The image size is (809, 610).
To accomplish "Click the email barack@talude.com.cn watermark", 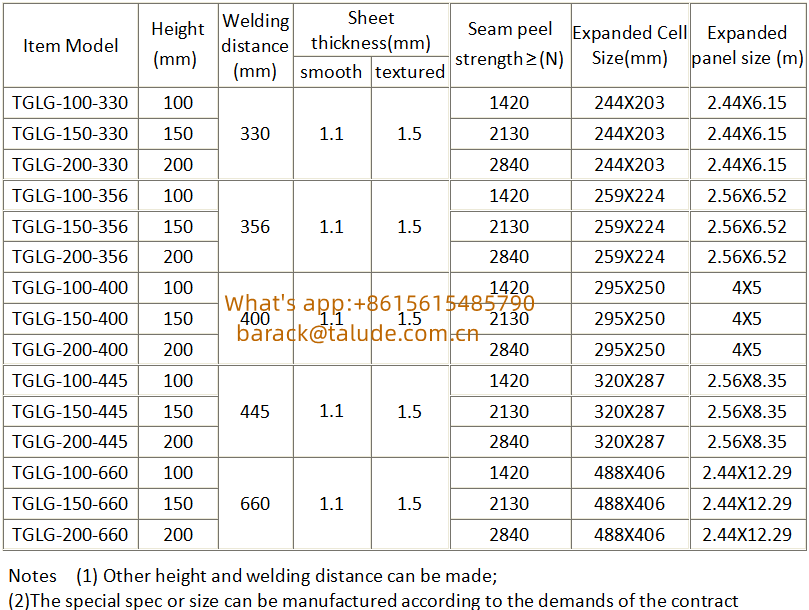I will click(358, 334).
